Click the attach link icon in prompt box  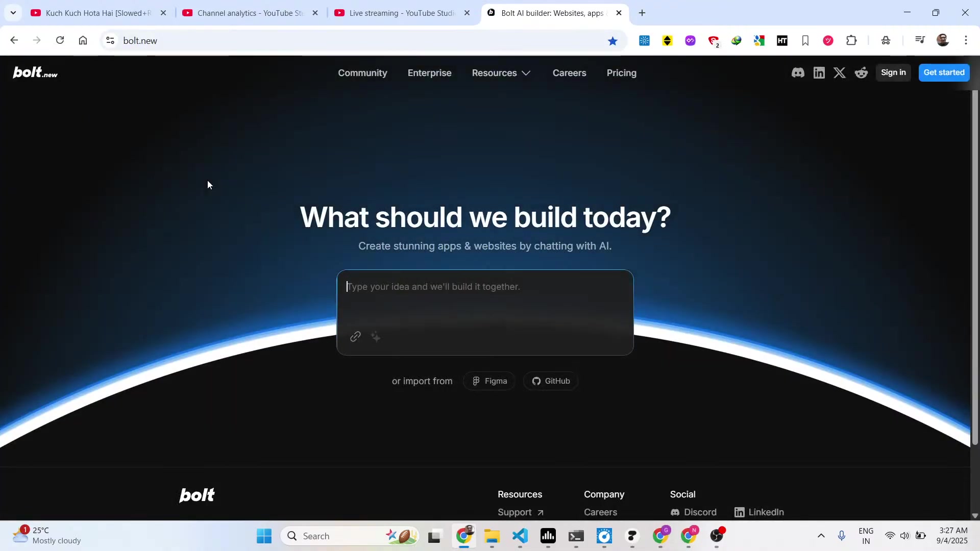coord(355,337)
